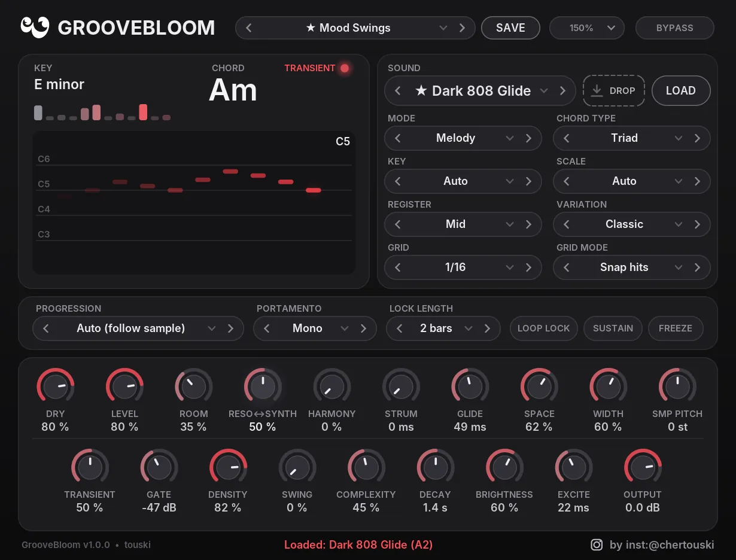Click the DROP sample zone
The height and width of the screenshot is (560, 736).
[613, 90]
